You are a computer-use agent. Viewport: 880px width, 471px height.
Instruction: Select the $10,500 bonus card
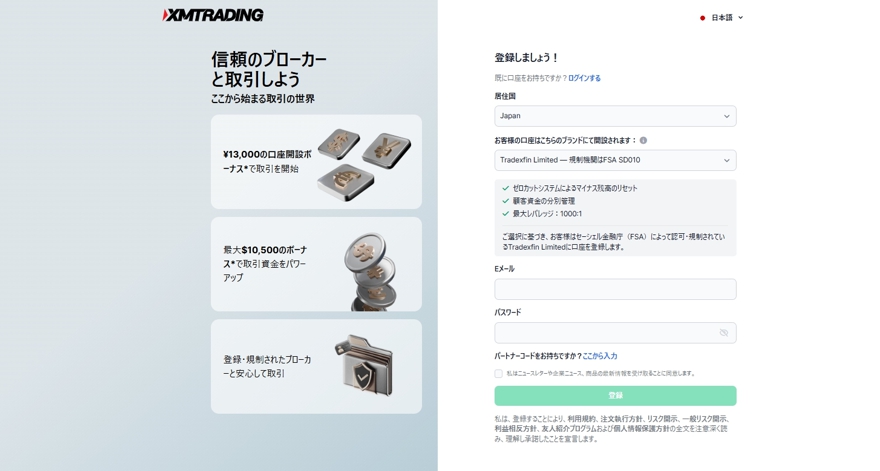[x=316, y=264]
